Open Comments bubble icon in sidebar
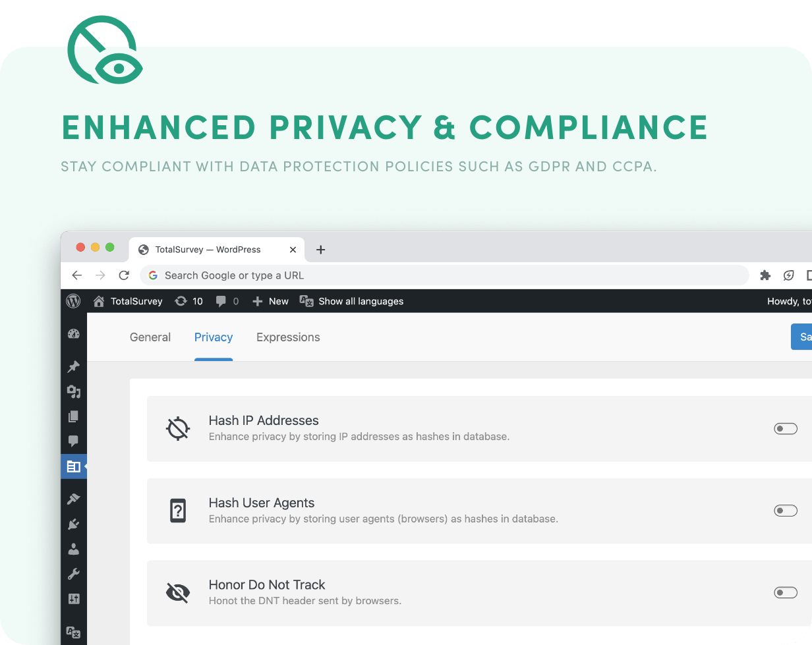812x645 pixels. pyautogui.click(x=74, y=441)
